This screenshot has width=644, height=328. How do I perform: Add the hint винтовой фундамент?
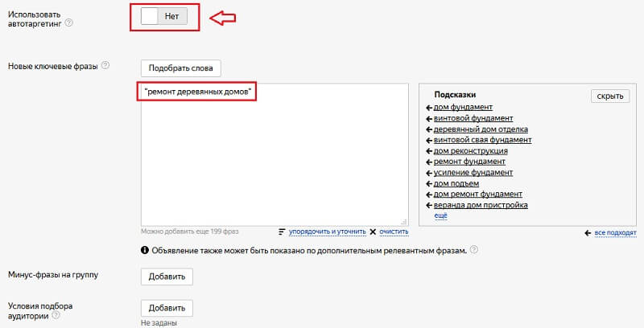(x=473, y=118)
